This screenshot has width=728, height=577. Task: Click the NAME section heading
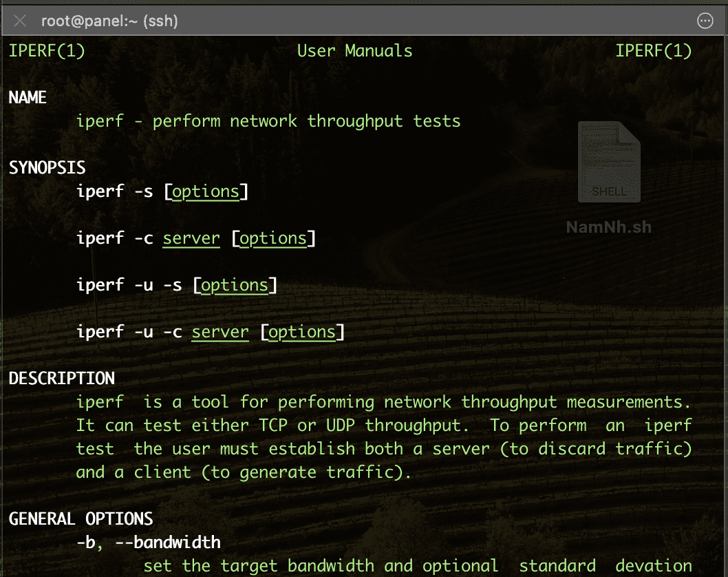(28, 98)
